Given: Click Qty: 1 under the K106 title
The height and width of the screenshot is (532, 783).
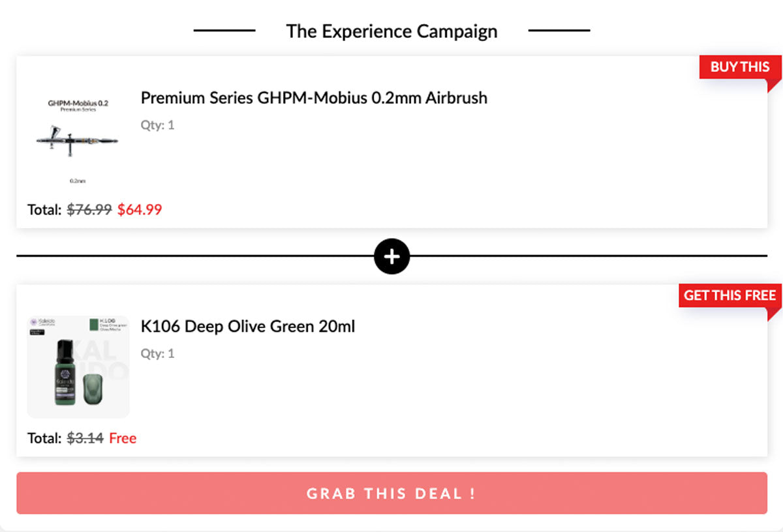Looking at the screenshot, I should coord(158,353).
